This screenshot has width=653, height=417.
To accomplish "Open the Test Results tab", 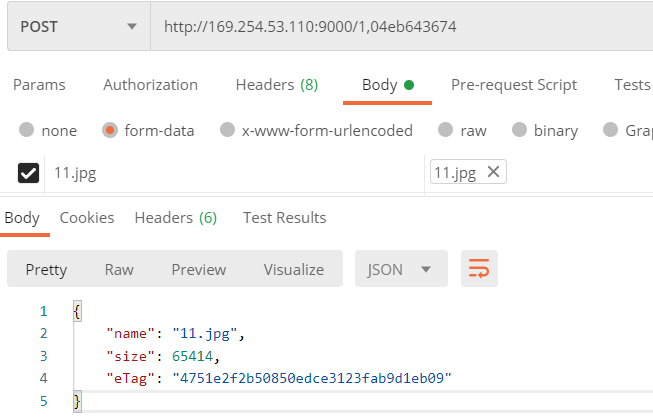I will [284, 217].
